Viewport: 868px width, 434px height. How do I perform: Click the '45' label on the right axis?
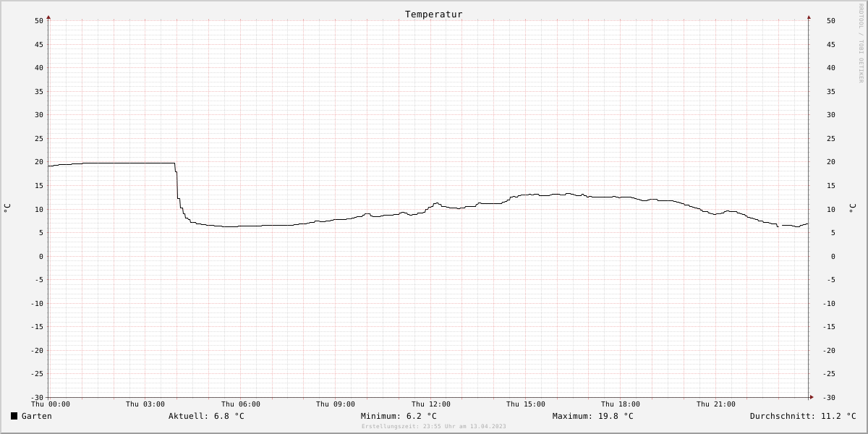pos(830,45)
